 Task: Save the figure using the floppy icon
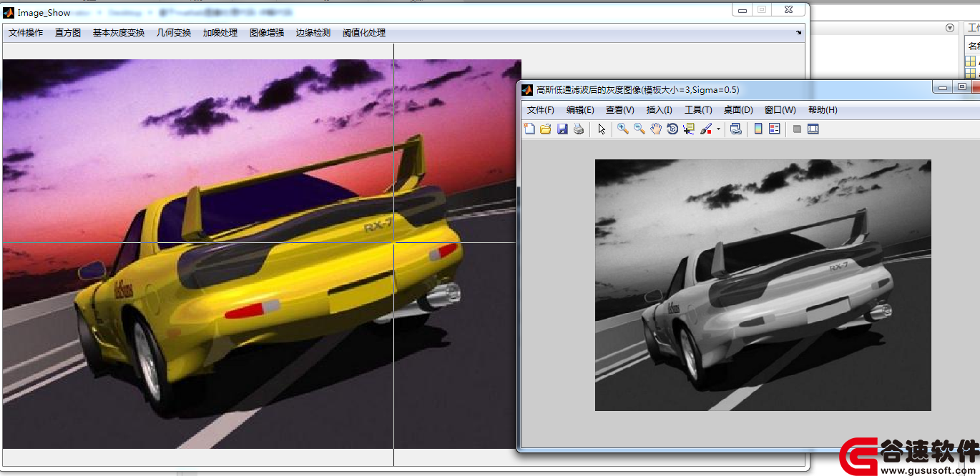pos(562,129)
